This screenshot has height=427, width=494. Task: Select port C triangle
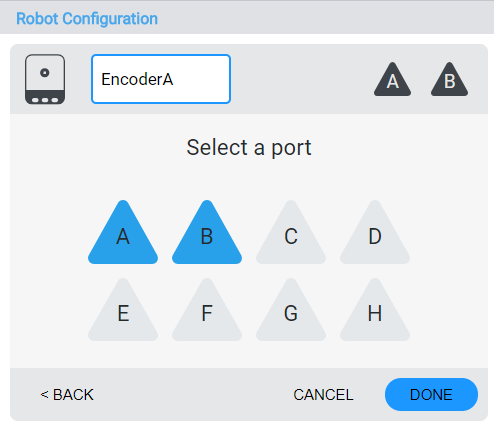(291, 234)
